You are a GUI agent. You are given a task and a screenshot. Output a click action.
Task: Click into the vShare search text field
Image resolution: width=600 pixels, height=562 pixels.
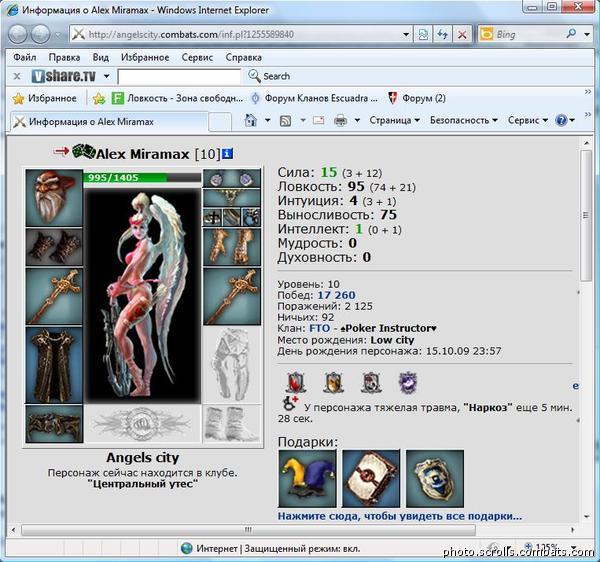tap(179, 77)
